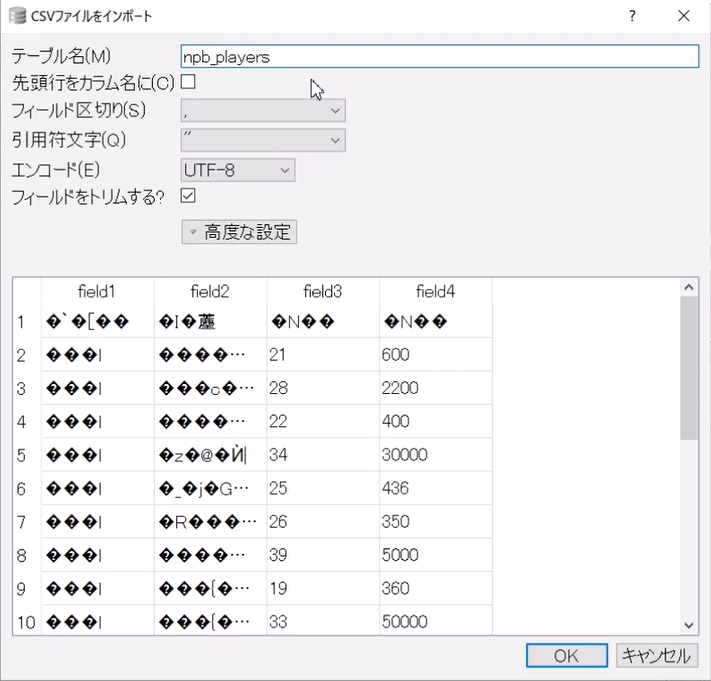Click cell with value 26
The image size is (711, 681).
[x=323, y=521]
